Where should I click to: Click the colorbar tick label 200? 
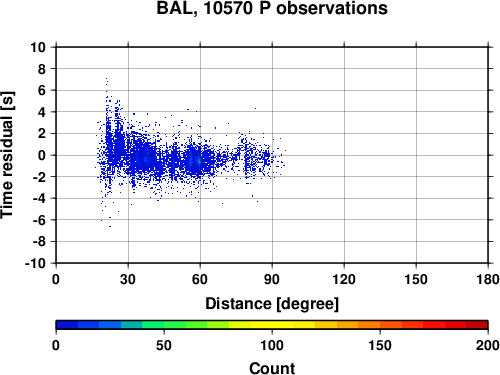[488, 345]
